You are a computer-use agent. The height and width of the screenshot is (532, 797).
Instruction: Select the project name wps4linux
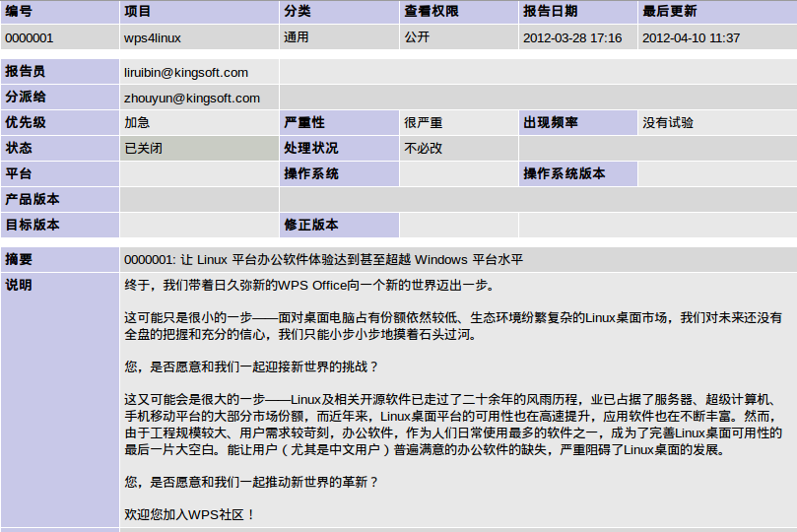pyautogui.click(x=153, y=38)
